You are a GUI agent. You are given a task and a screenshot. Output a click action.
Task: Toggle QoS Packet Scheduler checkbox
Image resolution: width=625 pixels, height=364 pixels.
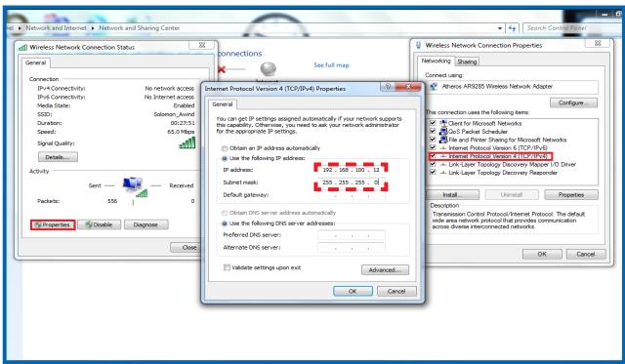click(433, 131)
